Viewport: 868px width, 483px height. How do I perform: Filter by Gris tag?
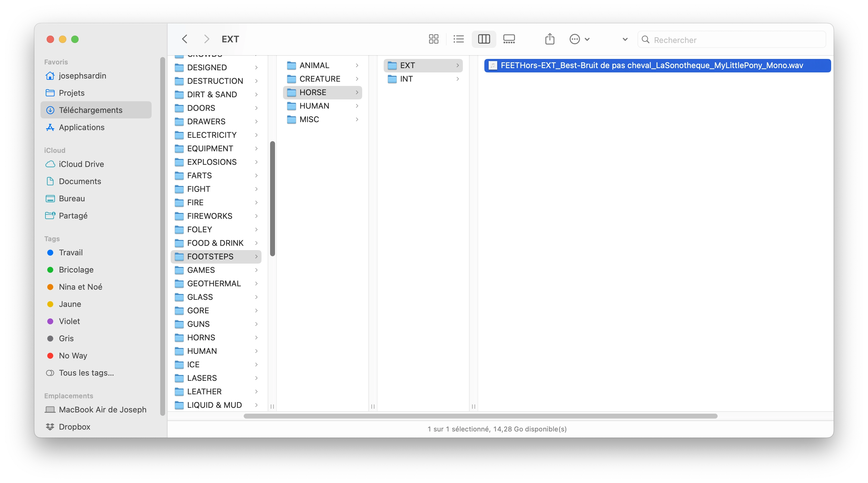click(96, 338)
